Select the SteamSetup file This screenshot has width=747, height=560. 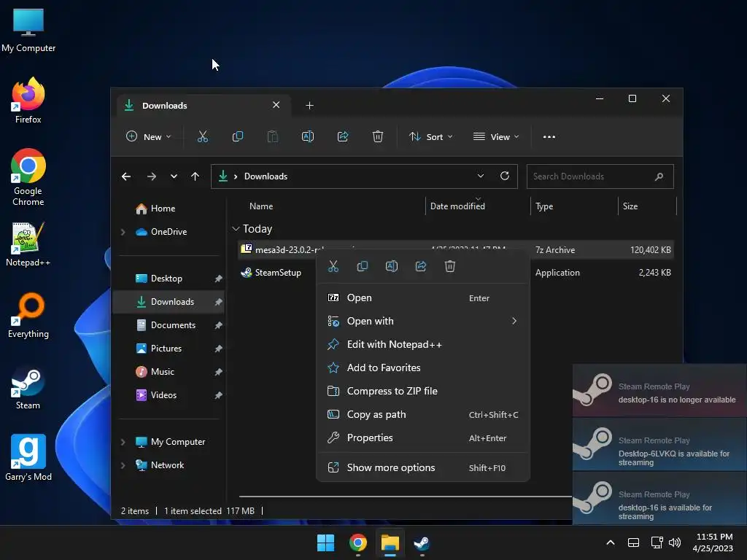(278, 273)
